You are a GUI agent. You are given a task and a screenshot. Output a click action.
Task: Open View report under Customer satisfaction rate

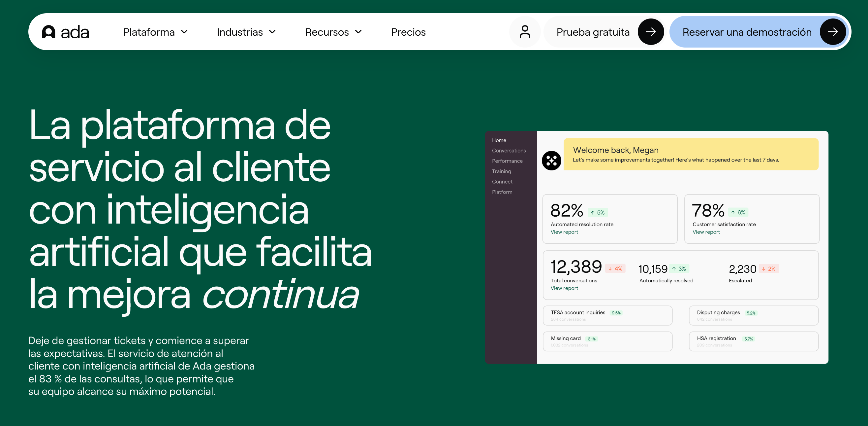[x=706, y=232]
